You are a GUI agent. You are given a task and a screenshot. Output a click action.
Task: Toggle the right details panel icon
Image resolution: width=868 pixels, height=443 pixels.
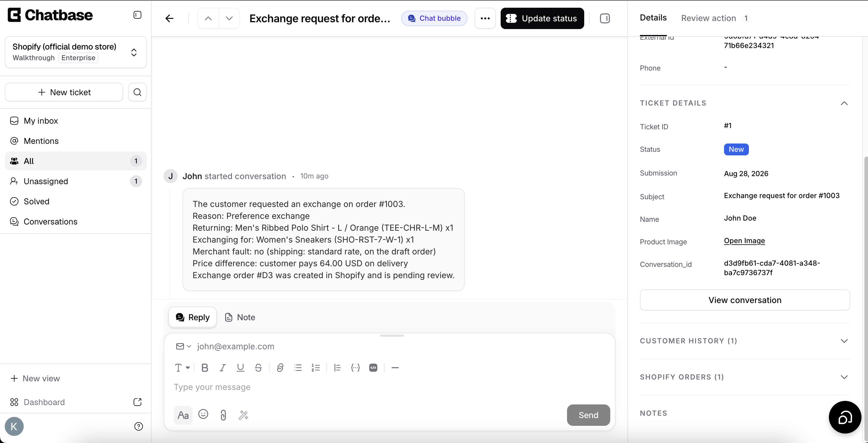click(x=605, y=18)
